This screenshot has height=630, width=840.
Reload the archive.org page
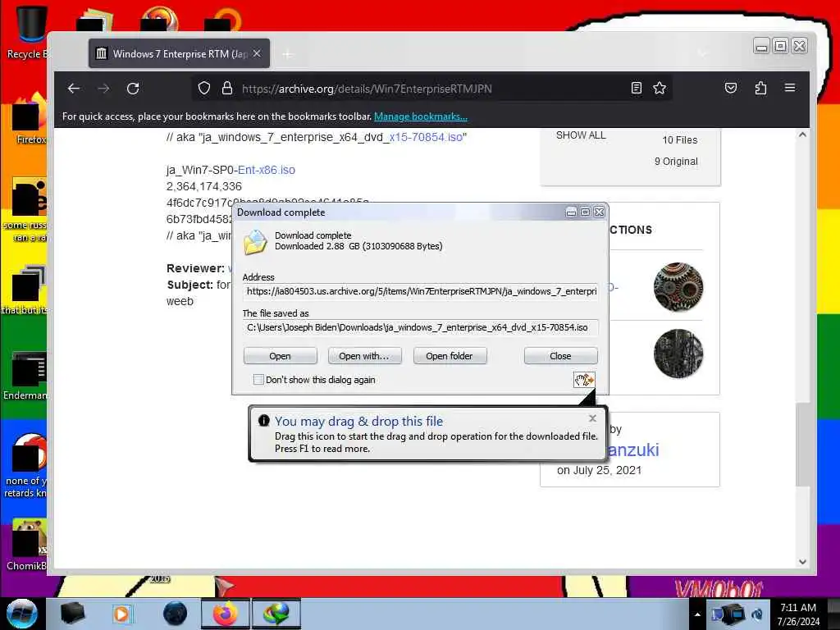point(133,89)
